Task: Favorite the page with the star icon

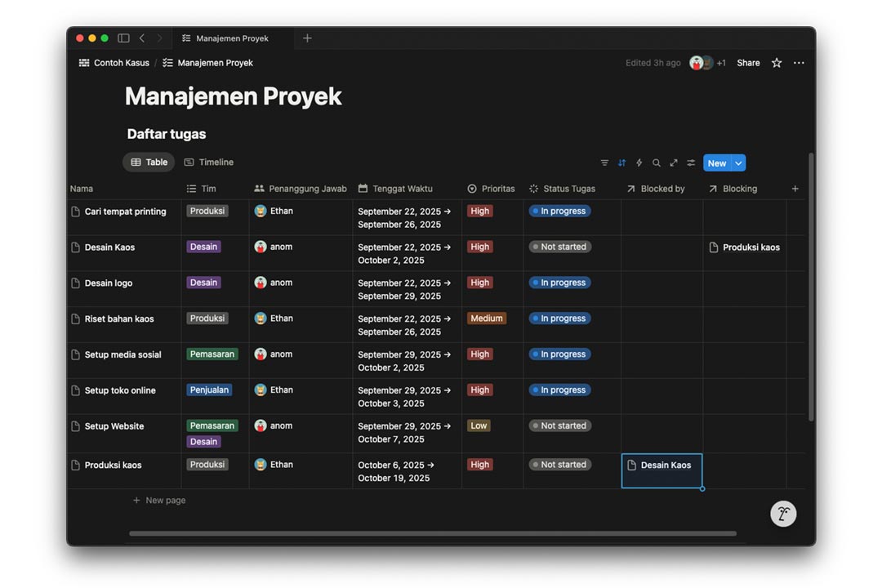Action: tap(777, 63)
